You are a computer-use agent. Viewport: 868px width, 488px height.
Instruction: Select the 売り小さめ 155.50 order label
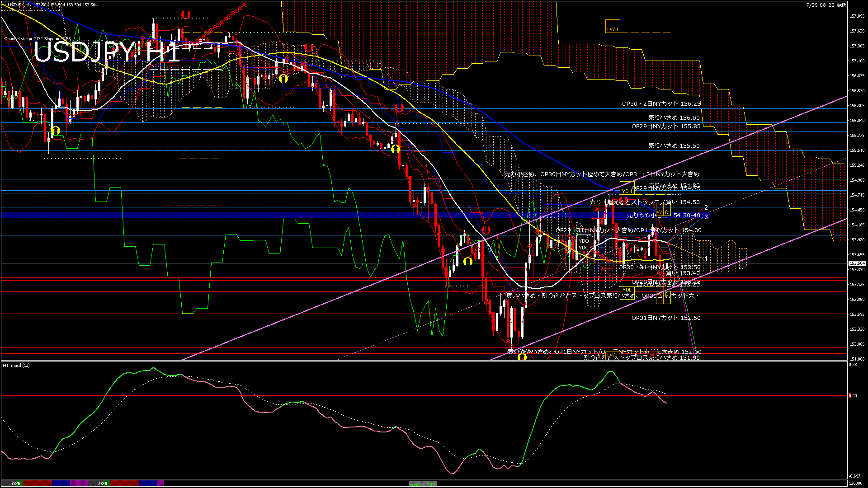point(674,146)
